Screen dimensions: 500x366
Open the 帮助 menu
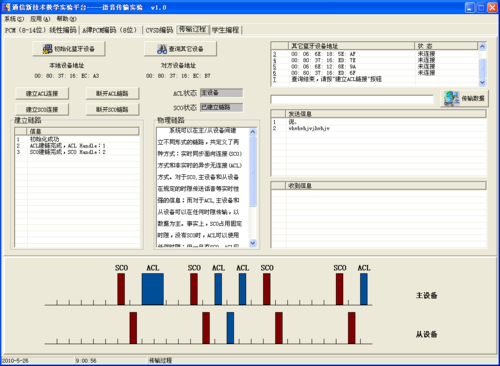(x=66, y=19)
